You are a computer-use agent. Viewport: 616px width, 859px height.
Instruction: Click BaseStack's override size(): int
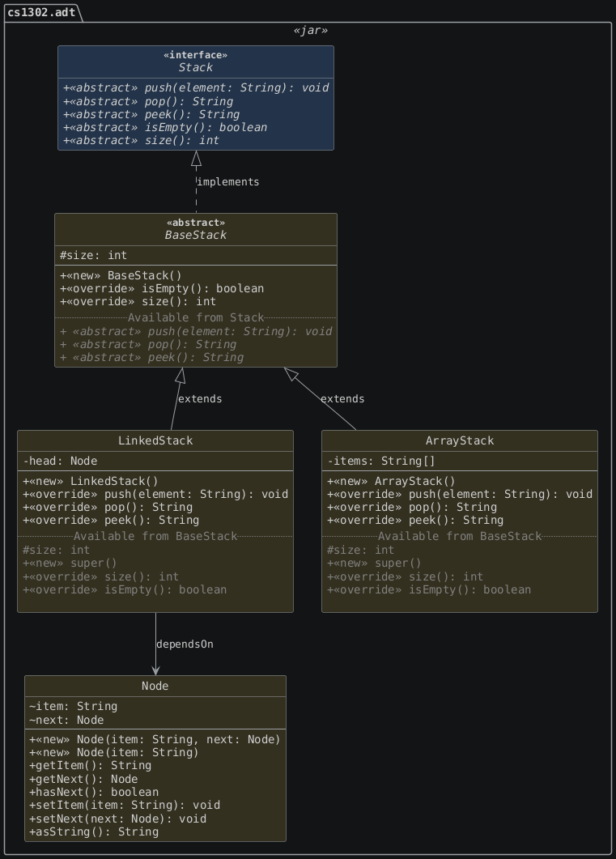tap(138, 302)
